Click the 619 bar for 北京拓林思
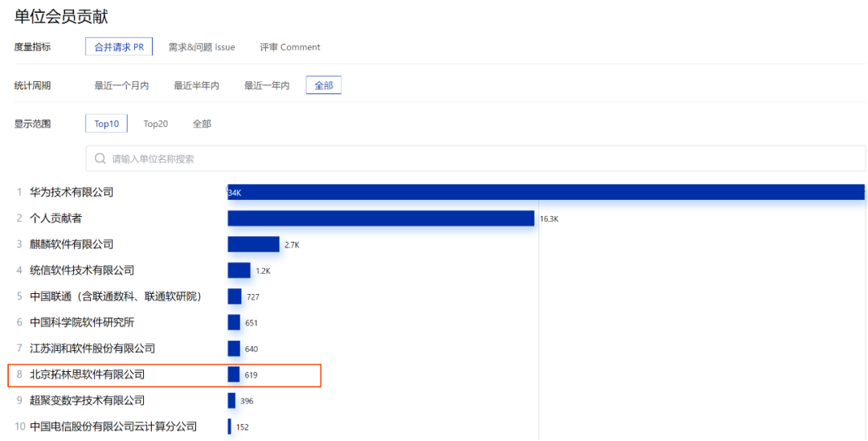This screenshot has height=441, width=868. coord(234,374)
